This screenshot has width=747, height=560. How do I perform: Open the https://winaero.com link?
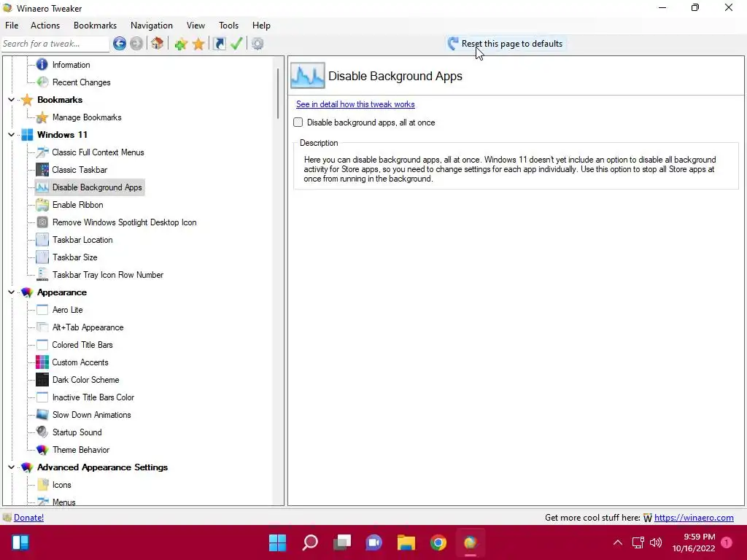point(694,518)
